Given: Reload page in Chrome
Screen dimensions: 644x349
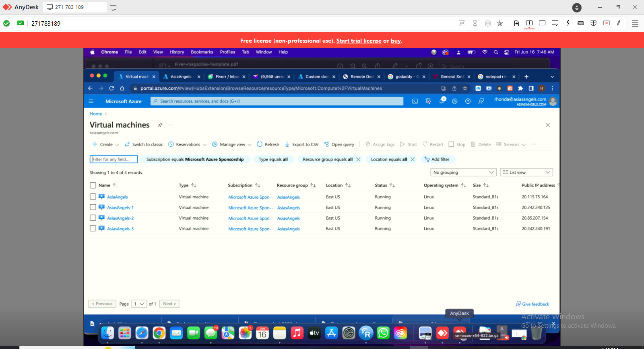Looking at the screenshot, I should 111,88.
